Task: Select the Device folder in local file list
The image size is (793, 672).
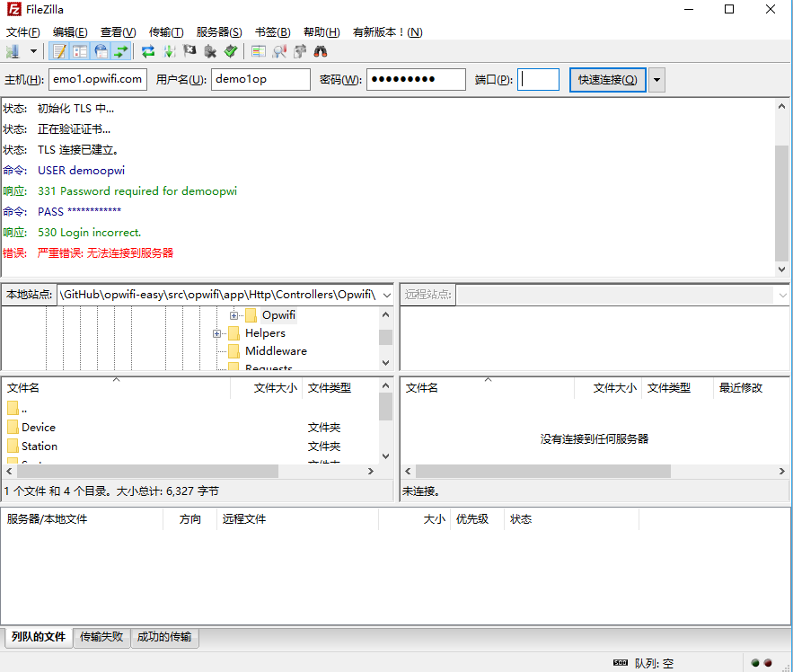Action: coord(39,428)
